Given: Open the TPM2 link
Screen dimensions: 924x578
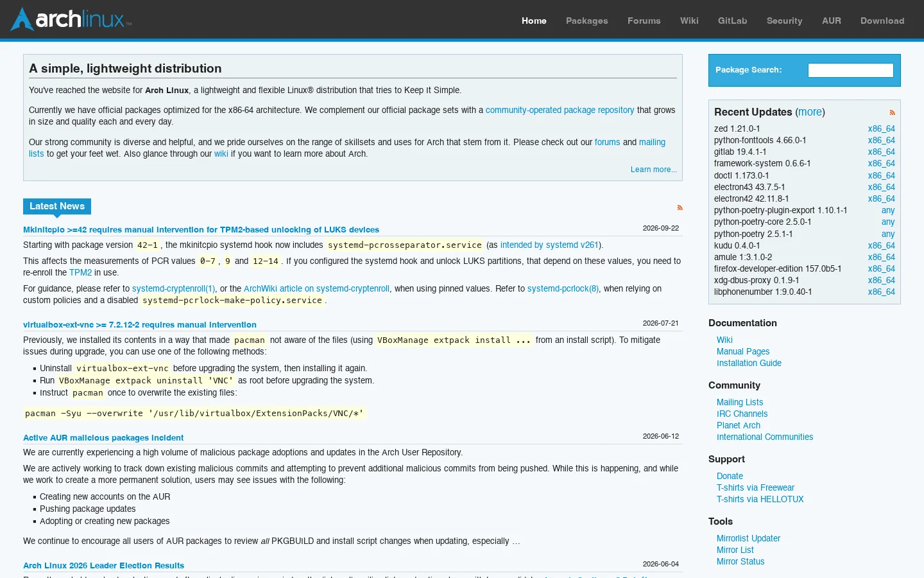Looking at the screenshot, I should click(x=80, y=272).
